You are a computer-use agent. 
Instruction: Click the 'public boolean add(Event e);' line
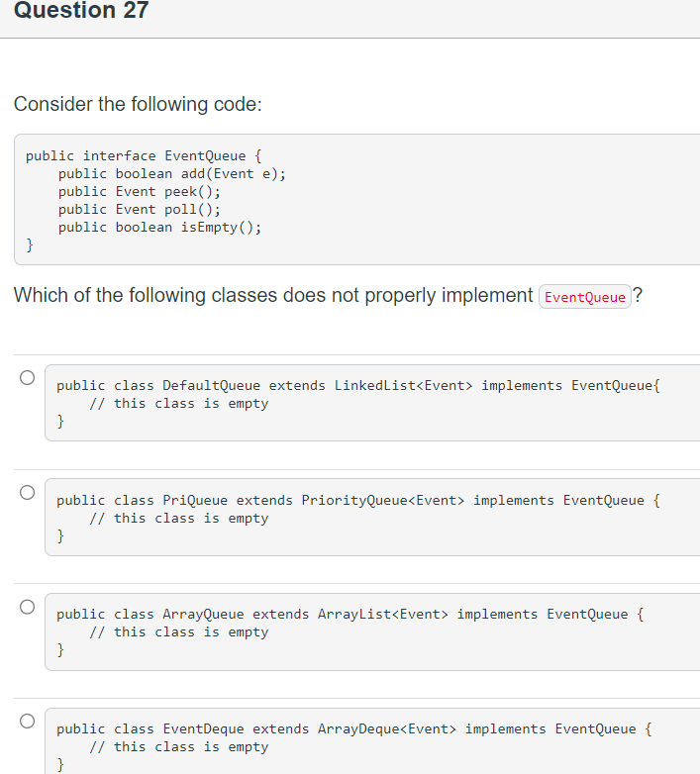point(172,174)
